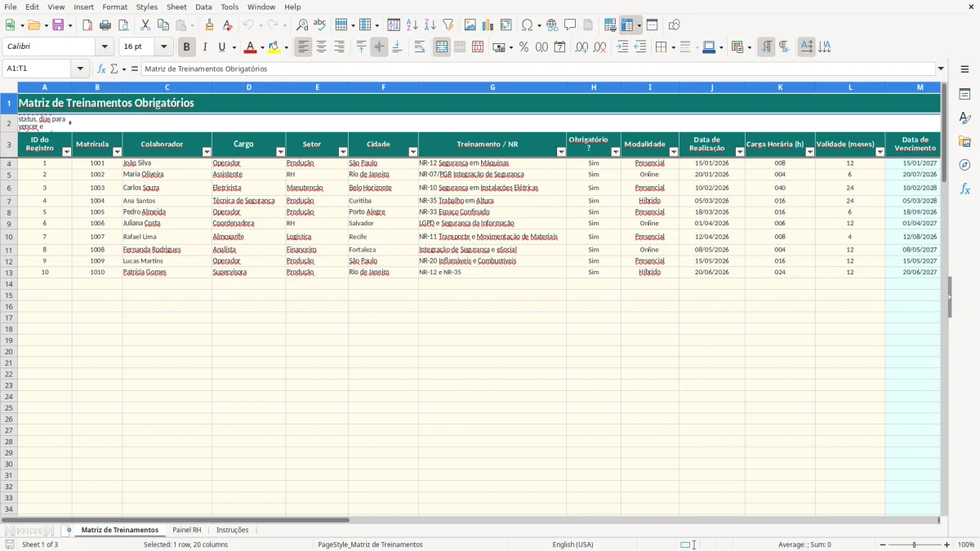
Task: Toggle Align Right
Action: pos(339,47)
